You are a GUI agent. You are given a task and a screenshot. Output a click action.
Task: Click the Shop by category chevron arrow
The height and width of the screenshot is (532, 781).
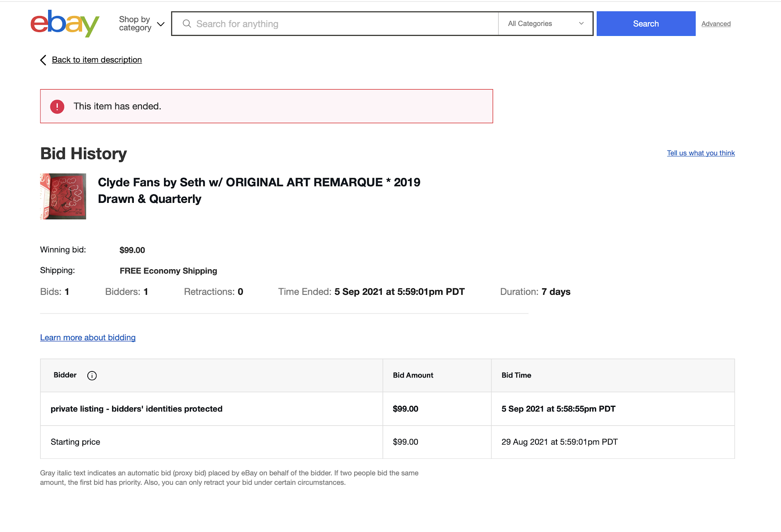[161, 24]
